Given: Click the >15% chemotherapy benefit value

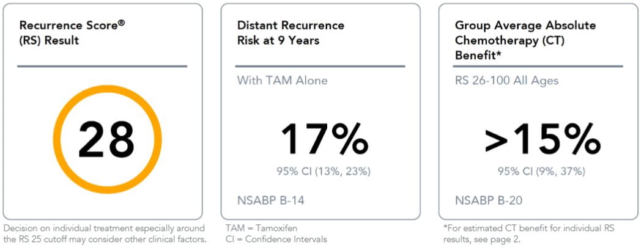Looking at the screenshot, I should point(542,138).
